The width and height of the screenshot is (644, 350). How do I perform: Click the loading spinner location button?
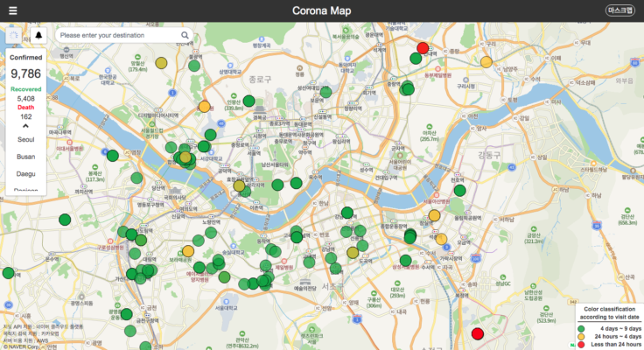coord(15,36)
